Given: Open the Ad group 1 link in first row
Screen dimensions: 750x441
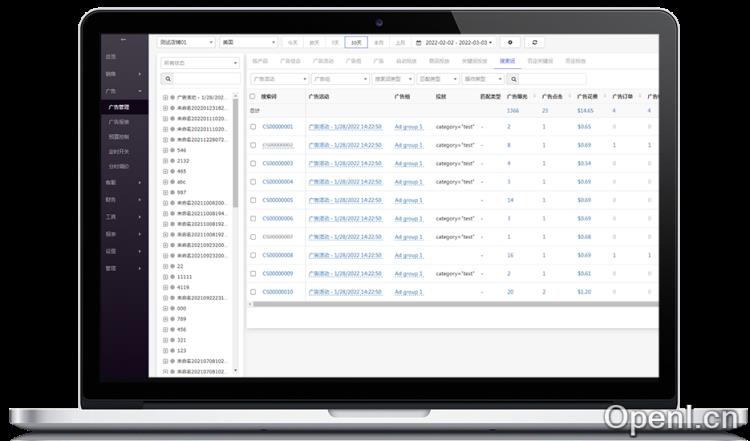Looking at the screenshot, I should [x=409, y=127].
